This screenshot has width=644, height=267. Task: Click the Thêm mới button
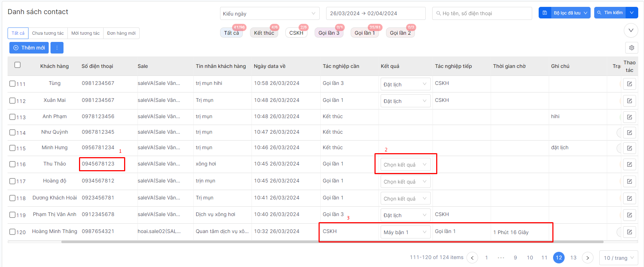(x=29, y=48)
